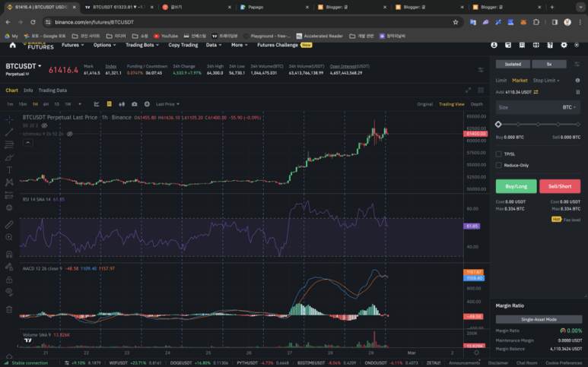
Task: Open Copy Trading page
Action: pos(183,45)
